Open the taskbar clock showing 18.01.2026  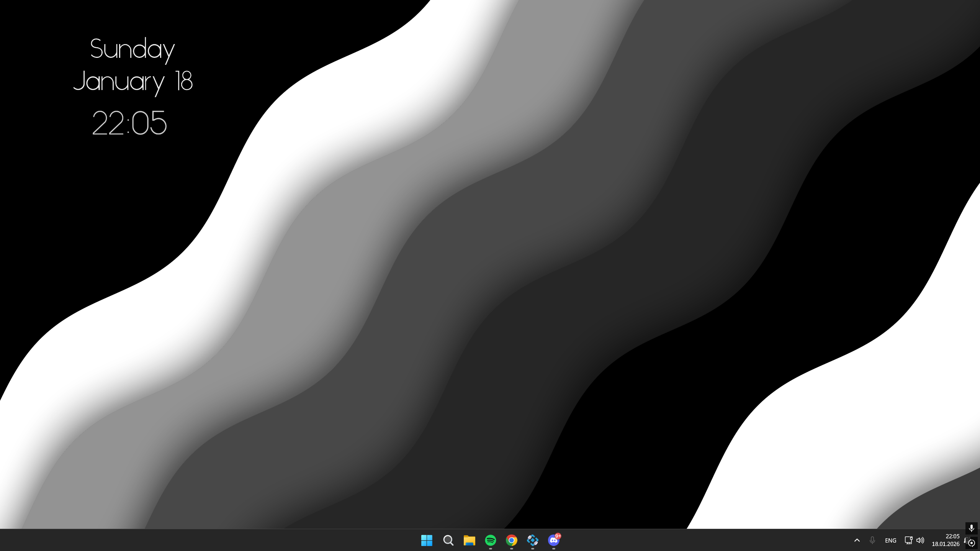[946, 540]
